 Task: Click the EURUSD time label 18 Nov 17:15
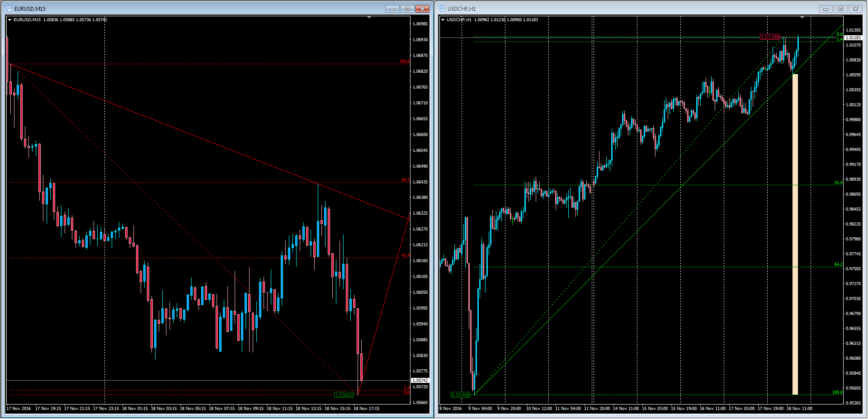(366, 409)
